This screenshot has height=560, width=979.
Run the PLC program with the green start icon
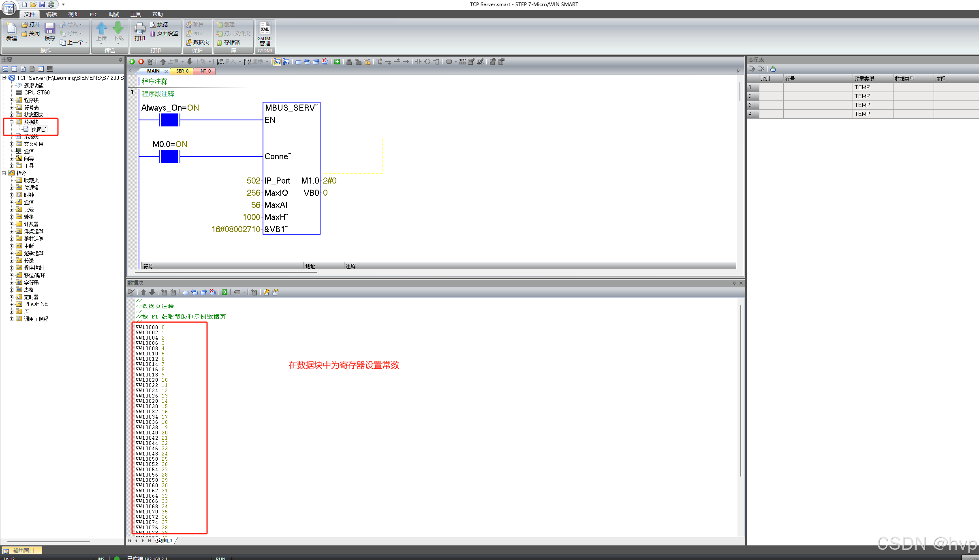(133, 62)
